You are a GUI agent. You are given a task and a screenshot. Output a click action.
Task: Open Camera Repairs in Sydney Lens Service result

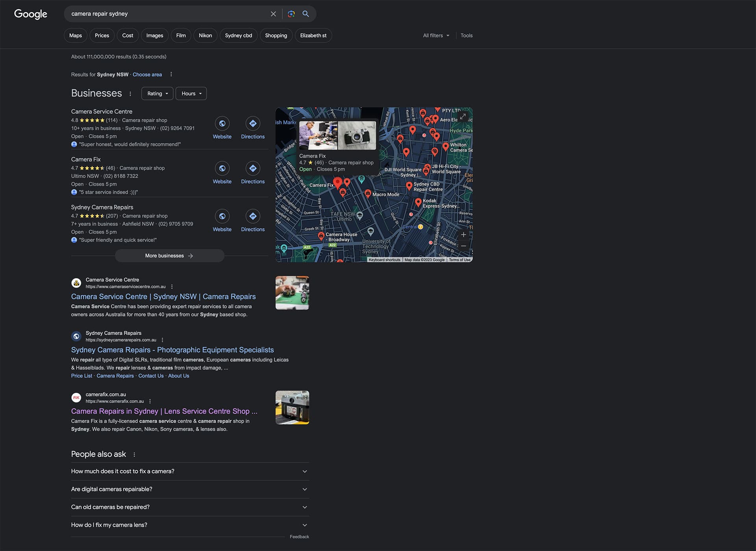164,411
